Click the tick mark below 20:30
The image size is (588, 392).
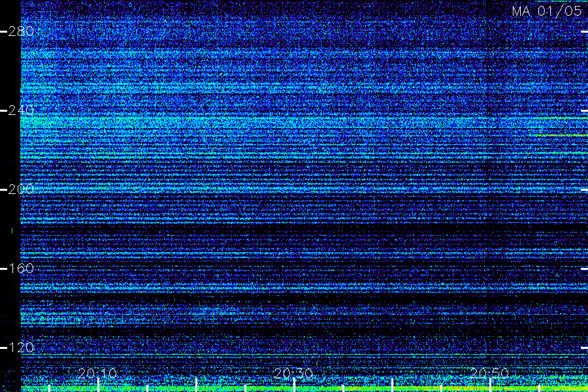point(295,385)
